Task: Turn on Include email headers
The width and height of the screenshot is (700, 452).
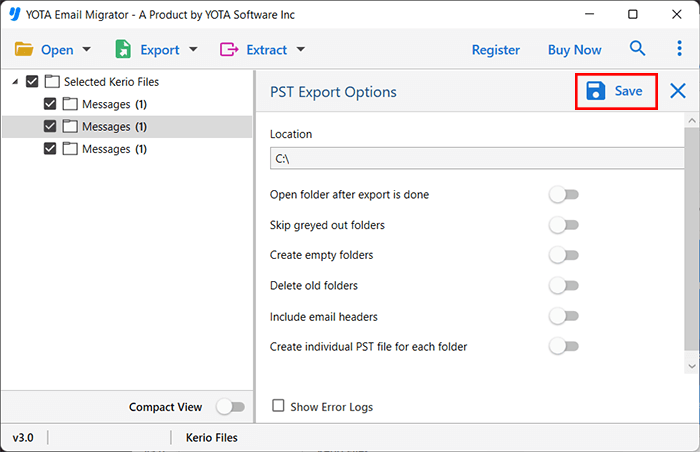Action: click(x=564, y=316)
